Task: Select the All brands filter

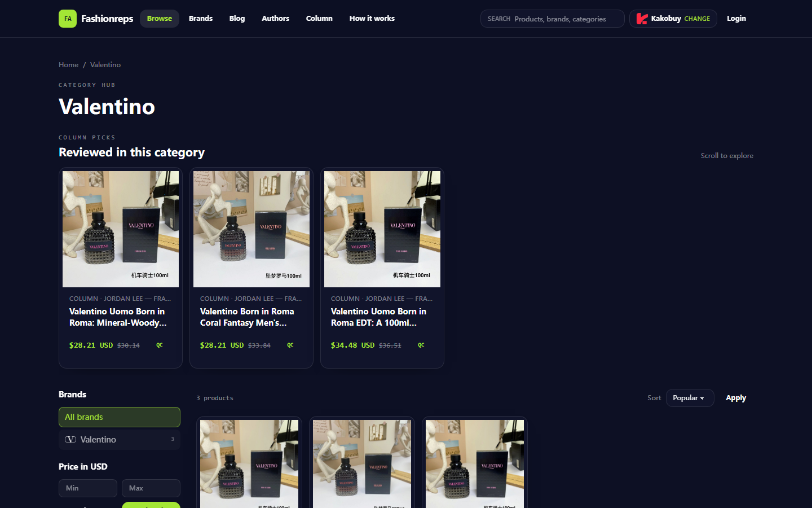Action: click(x=120, y=417)
